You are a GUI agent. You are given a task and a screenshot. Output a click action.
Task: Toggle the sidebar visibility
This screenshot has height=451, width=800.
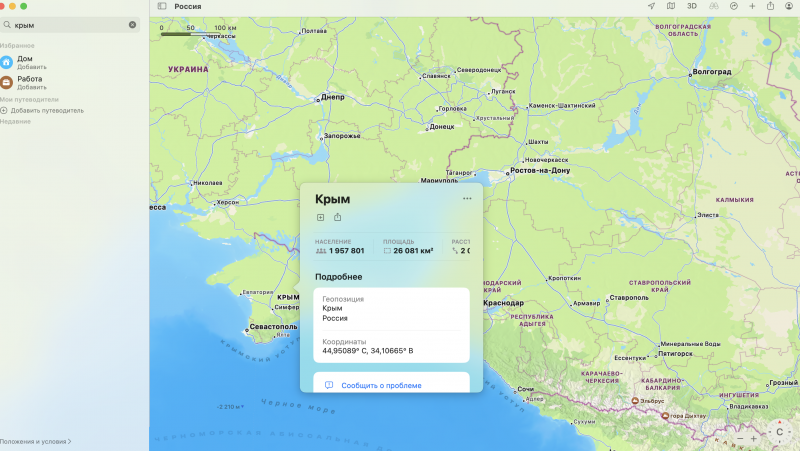(x=162, y=6)
